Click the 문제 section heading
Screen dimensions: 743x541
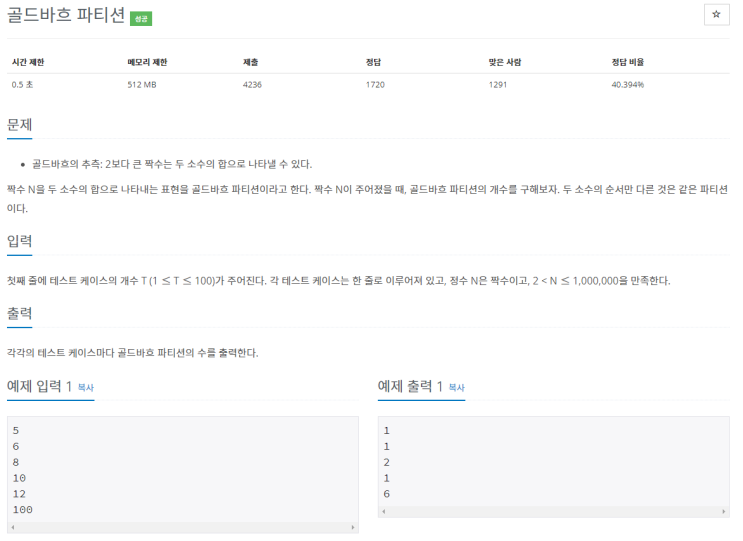19,125
